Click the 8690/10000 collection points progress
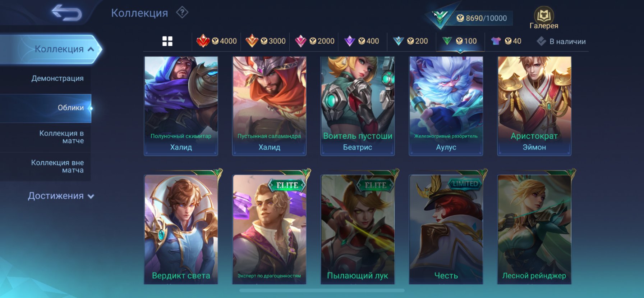 pyautogui.click(x=482, y=18)
